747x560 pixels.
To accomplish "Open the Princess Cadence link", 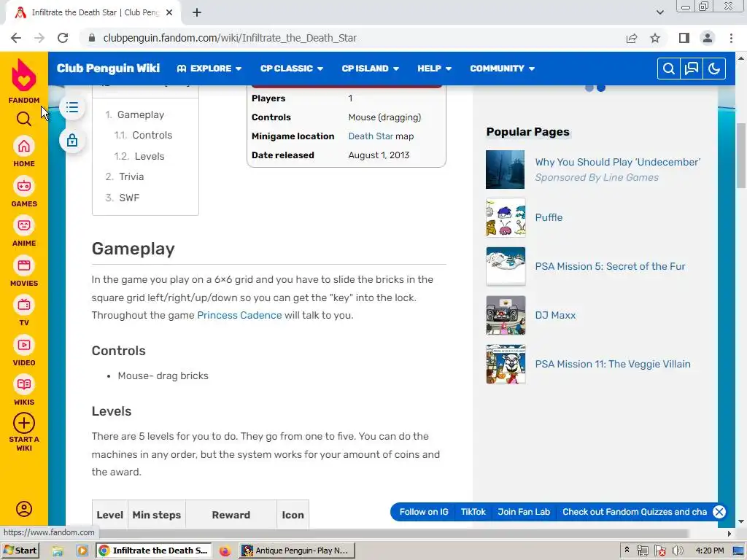I will click(x=239, y=315).
